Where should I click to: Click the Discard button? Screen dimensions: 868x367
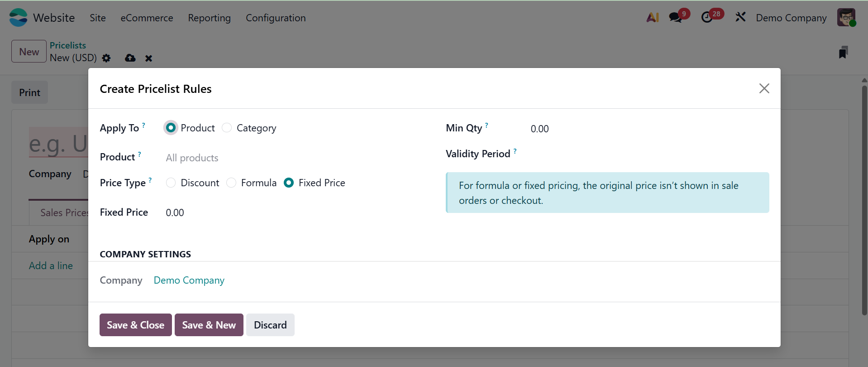click(x=270, y=325)
